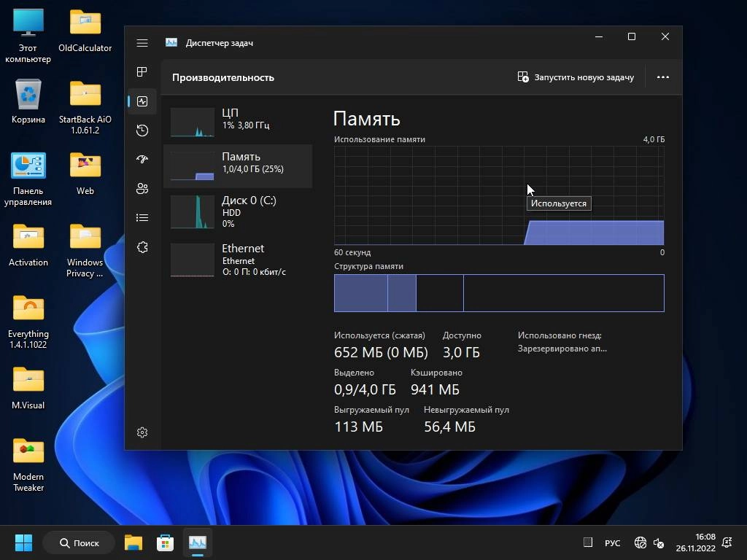This screenshot has width=747, height=560.
Task: Select the Диск 0 (C:) performance item
Action: pyautogui.click(x=238, y=212)
